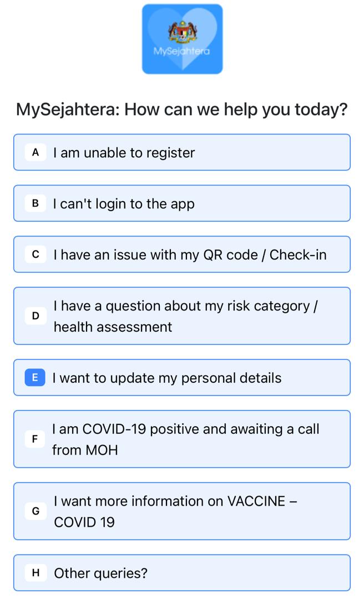The width and height of the screenshot is (364, 600).
Task: Select "I want to update my personal details"
Action: (182, 377)
